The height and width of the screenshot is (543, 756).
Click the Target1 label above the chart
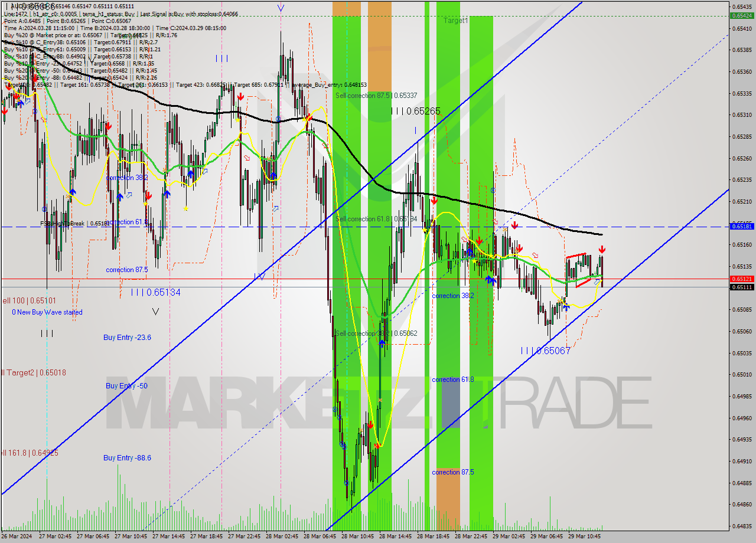456,20
